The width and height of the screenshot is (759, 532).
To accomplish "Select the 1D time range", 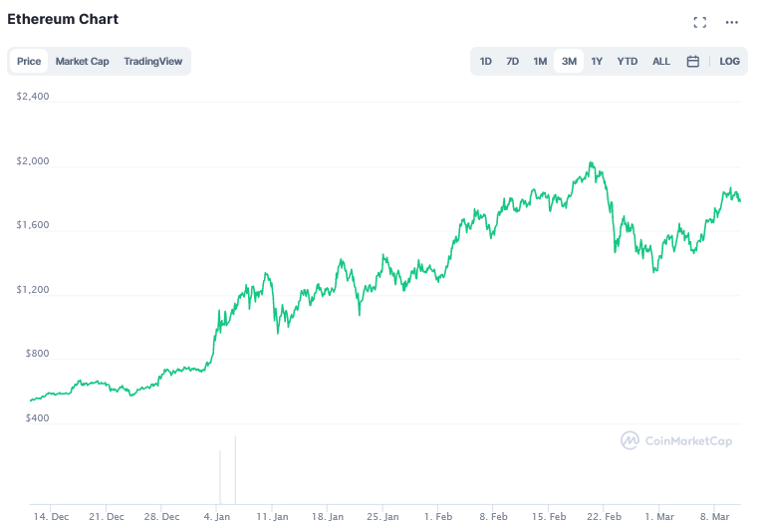I will coord(485,62).
